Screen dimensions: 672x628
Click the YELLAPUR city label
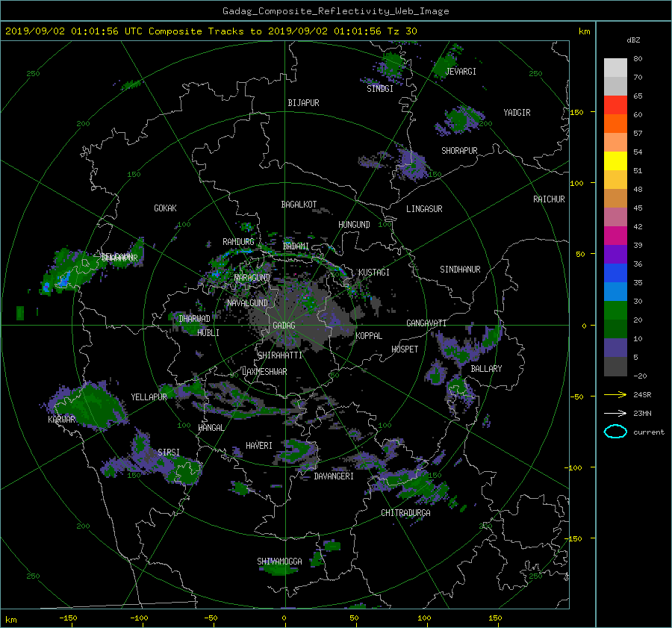(149, 397)
